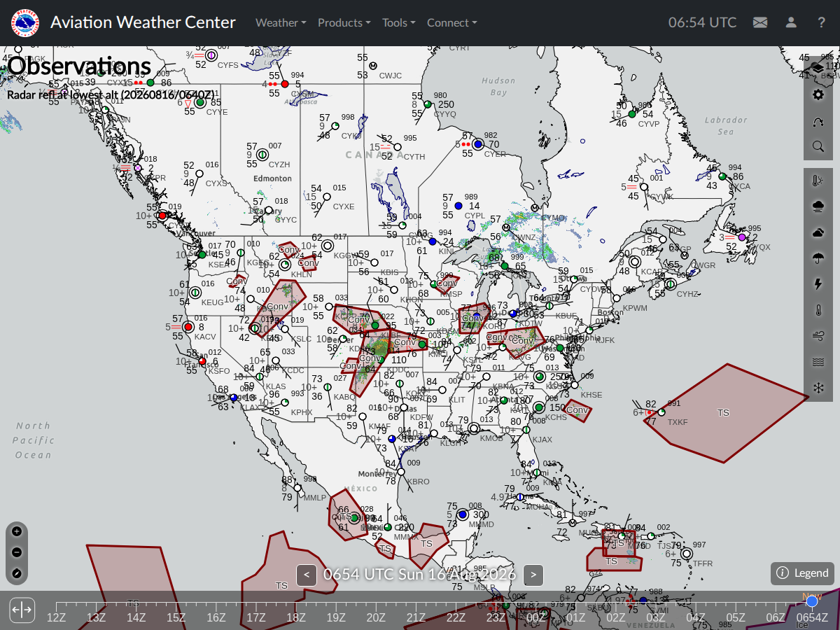
Task: Click the Conv polygon near KCHS
Action: 577,411
